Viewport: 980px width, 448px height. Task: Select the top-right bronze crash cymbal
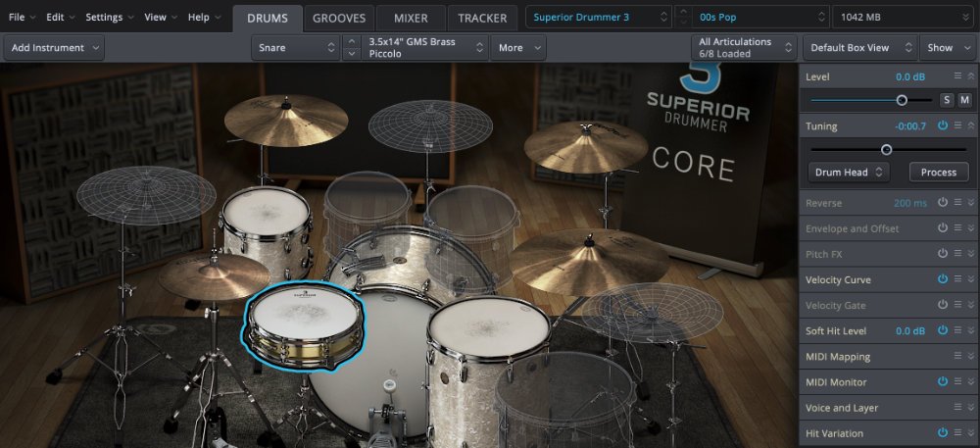586,147
